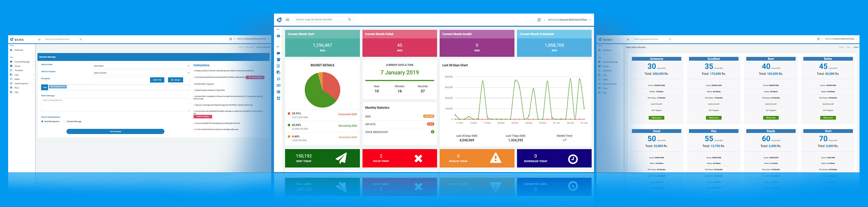This screenshot has width=868, height=207.
Task: Click apps grid icon in Dynamic Message window
Action: point(231,39)
